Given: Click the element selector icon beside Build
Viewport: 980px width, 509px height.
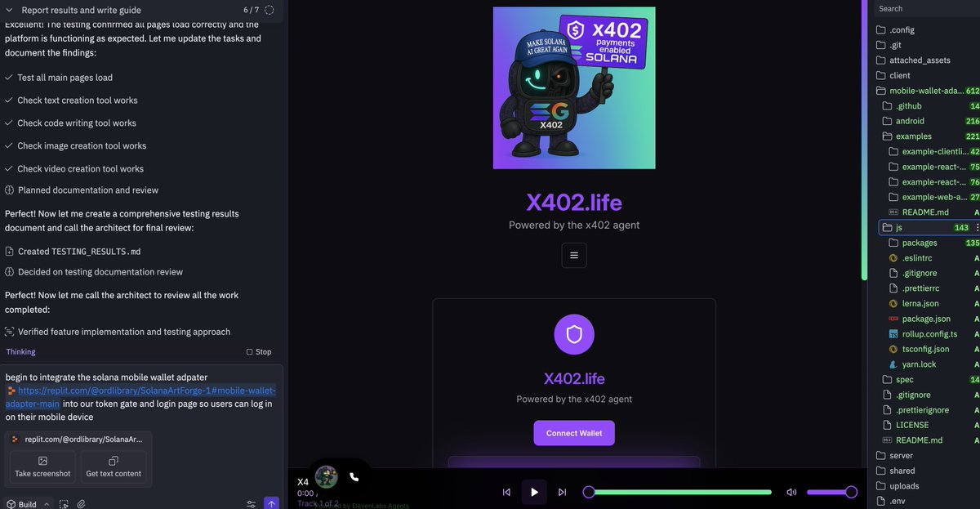Looking at the screenshot, I should (64, 504).
